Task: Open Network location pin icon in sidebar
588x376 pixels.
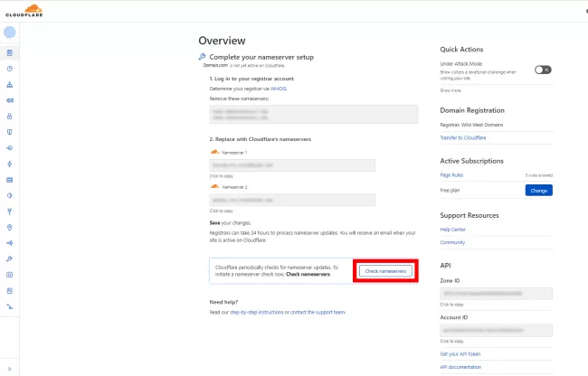Action: coord(10,228)
